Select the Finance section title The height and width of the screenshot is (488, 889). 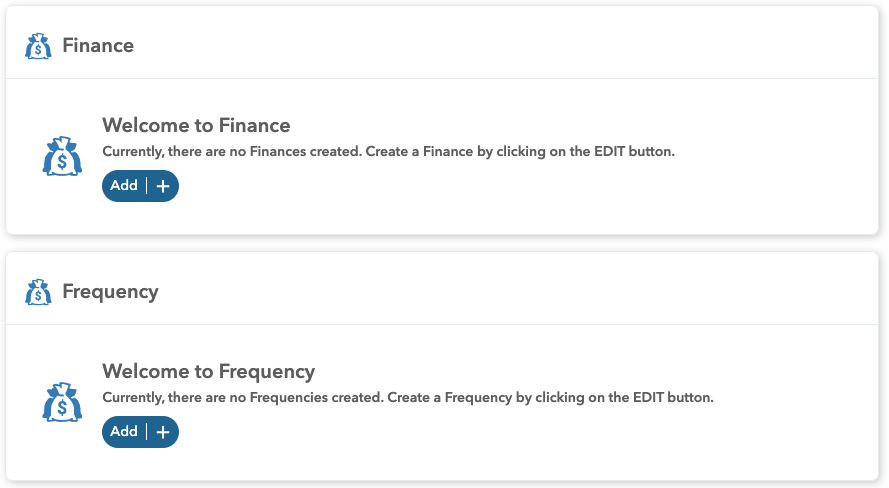click(98, 46)
